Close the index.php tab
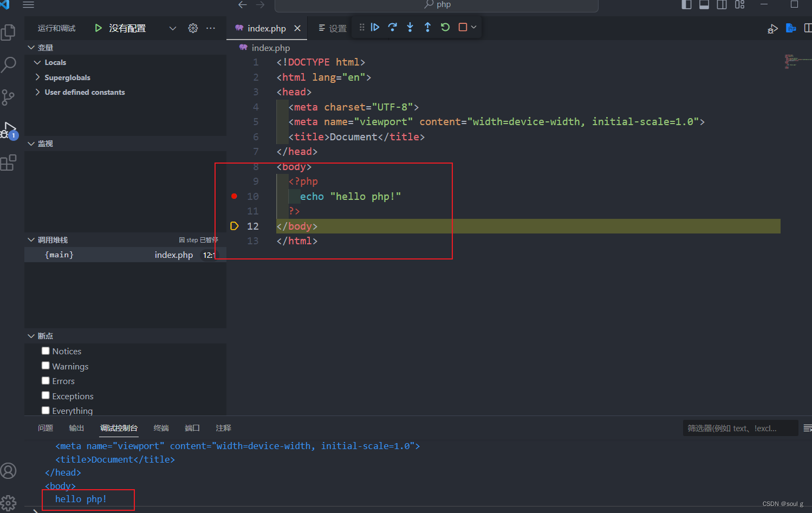 [297, 28]
